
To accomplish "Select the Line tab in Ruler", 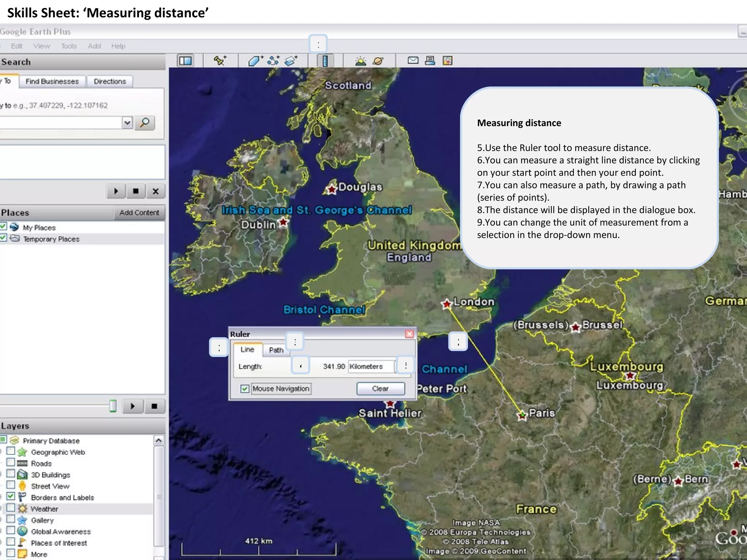I will [x=247, y=350].
